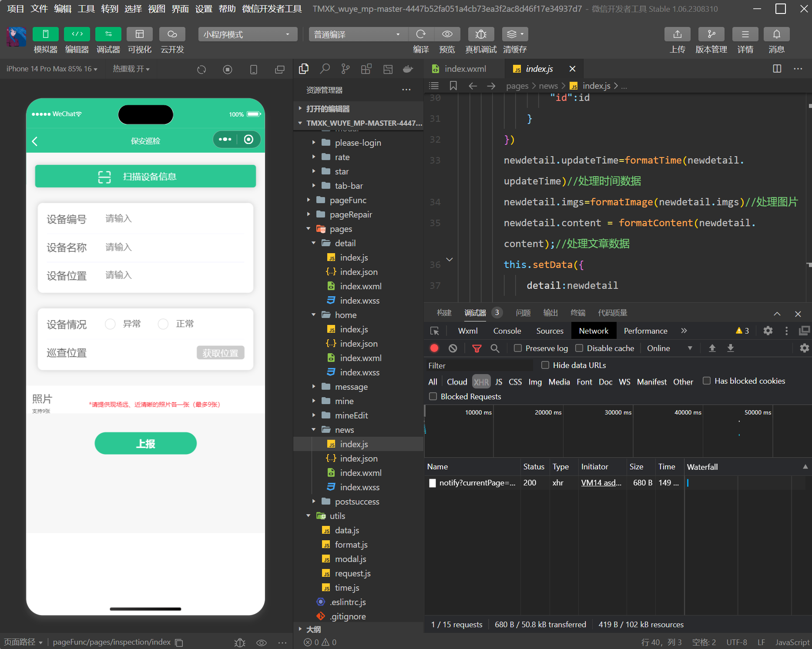Toggle bookmark in editor toolbar
This screenshot has height=649, width=812.
coord(453,86)
